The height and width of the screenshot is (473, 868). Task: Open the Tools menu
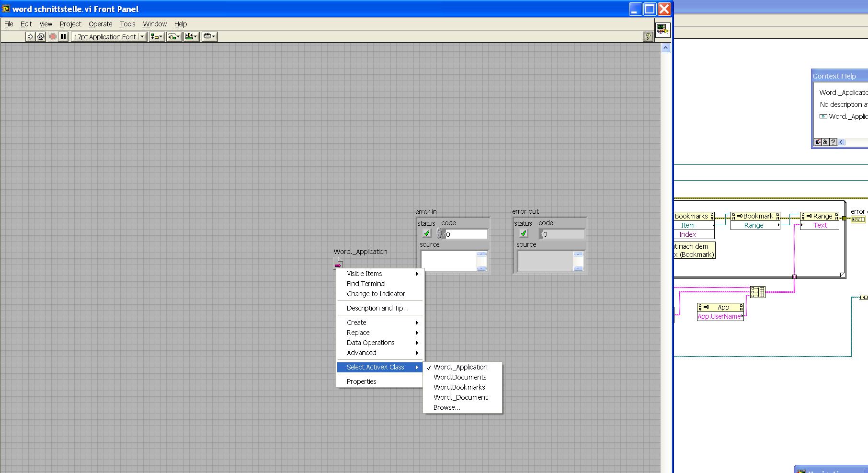127,24
